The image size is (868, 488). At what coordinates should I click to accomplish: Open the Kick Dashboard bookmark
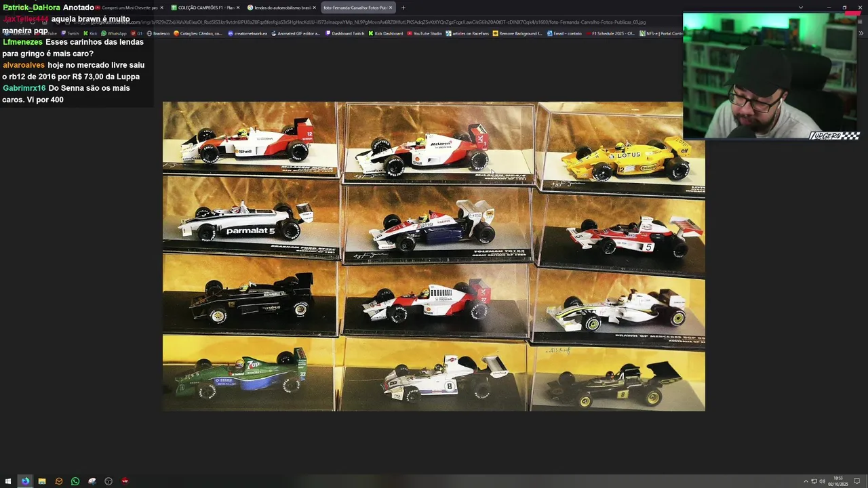pyautogui.click(x=386, y=33)
